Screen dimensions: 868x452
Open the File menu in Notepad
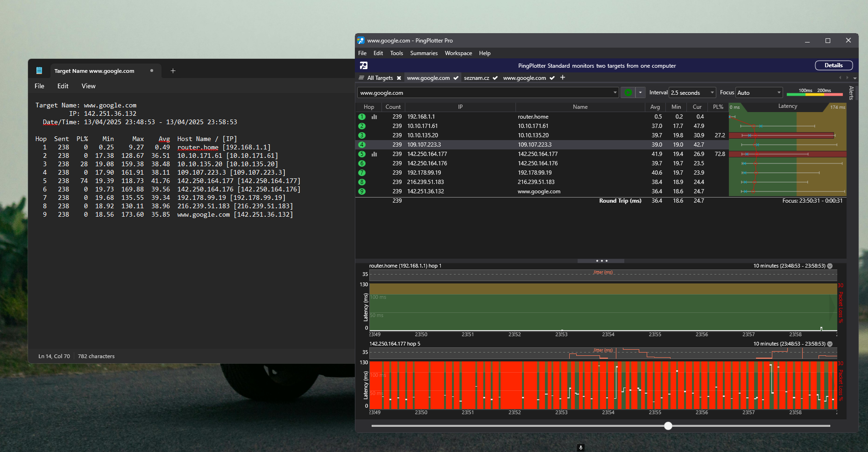[39, 86]
